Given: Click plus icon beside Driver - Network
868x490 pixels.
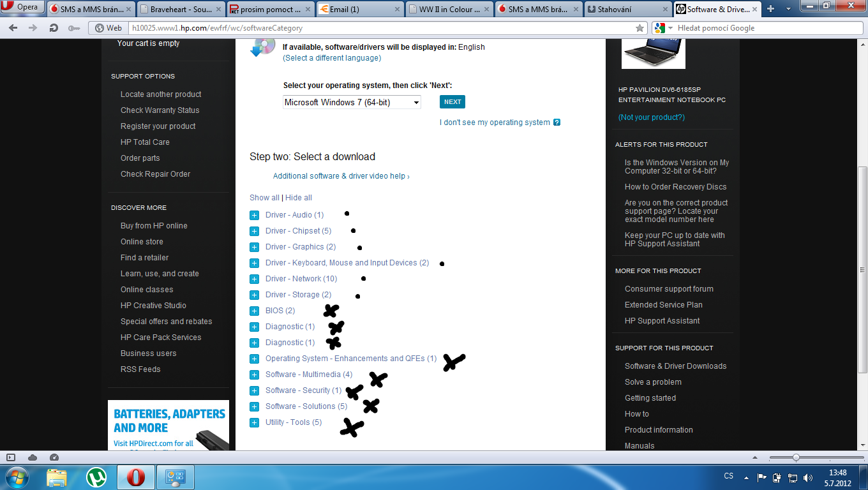Looking at the screenshot, I should click(x=254, y=279).
